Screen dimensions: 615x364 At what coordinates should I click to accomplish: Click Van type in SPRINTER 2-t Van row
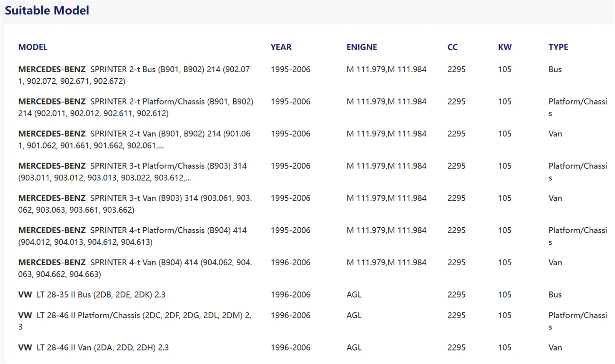click(x=555, y=134)
